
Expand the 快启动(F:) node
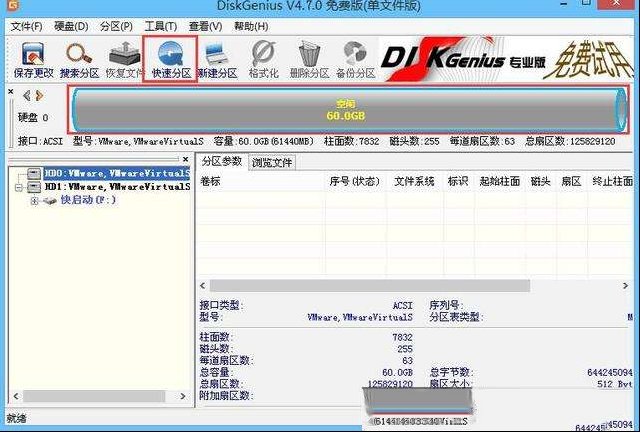point(34,201)
